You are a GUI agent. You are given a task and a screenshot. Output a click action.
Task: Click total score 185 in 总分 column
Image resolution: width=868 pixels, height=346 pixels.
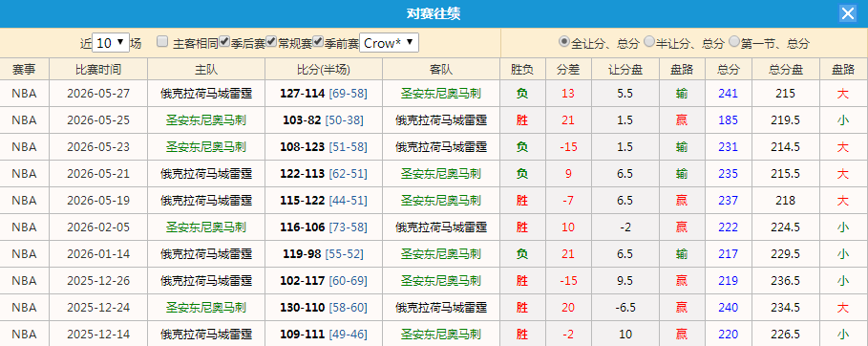click(728, 119)
